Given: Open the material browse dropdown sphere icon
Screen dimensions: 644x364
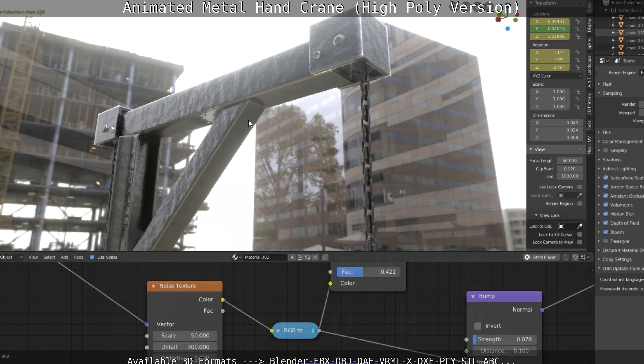Looking at the screenshot, I should pyautogui.click(x=237, y=257).
